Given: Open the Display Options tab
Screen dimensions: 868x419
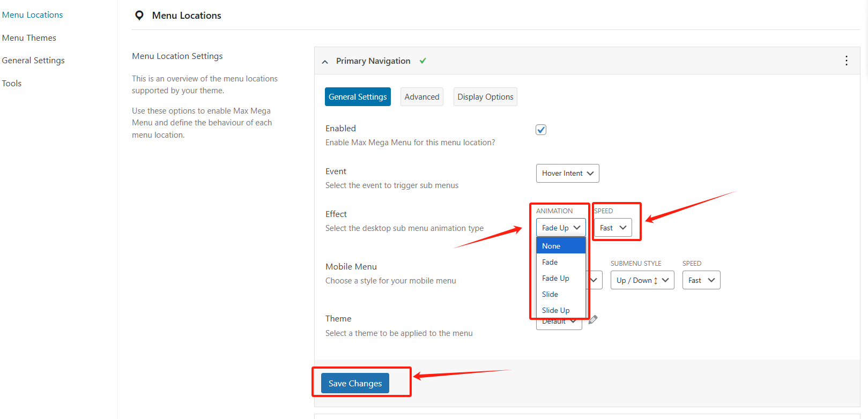Looking at the screenshot, I should [x=485, y=97].
